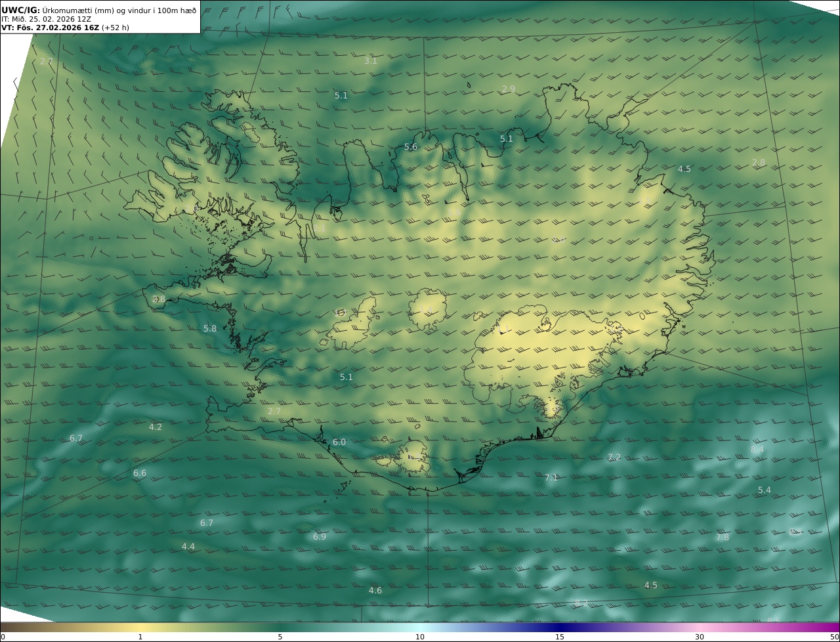Click the map value 4.6
Screen dimensions: 840x642
(x=375, y=590)
